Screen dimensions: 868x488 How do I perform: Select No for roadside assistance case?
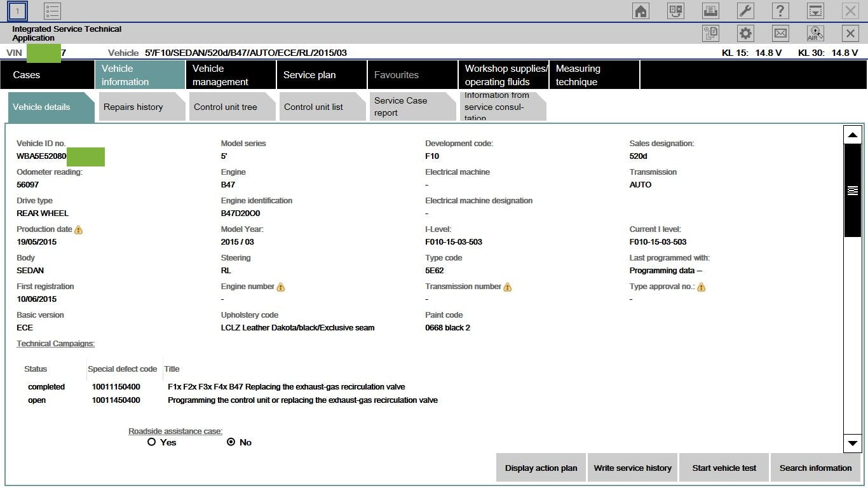coord(232,442)
